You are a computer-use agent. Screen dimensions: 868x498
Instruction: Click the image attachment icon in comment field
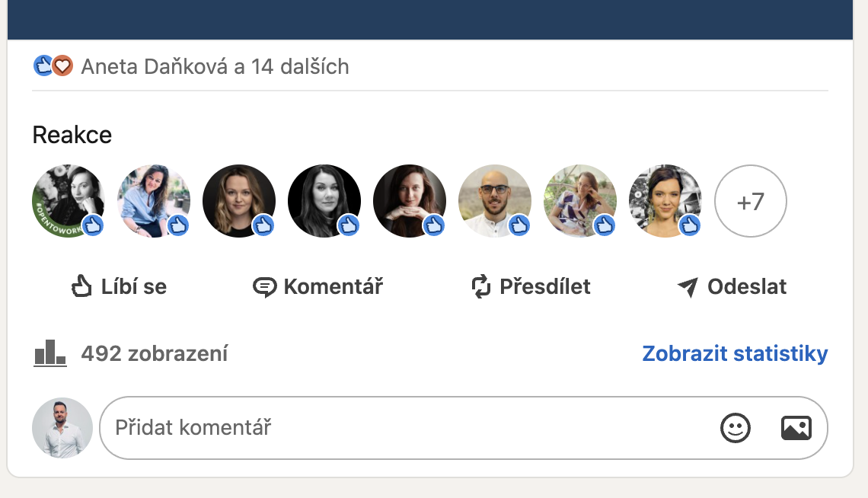pyautogui.click(x=796, y=428)
